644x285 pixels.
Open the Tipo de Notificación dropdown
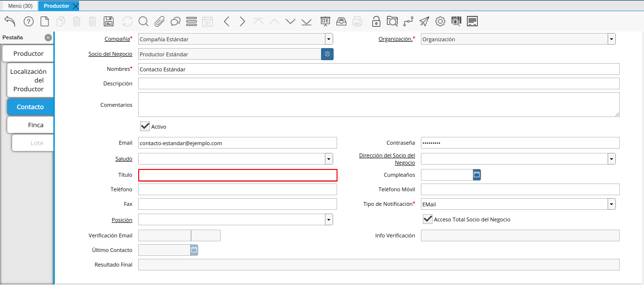coord(612,204)
